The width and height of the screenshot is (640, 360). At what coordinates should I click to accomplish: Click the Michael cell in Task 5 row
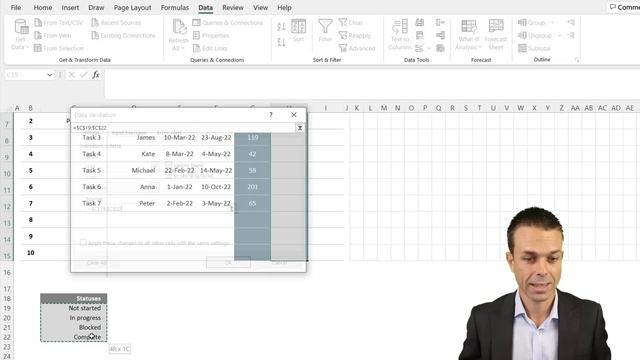point(143,170)
